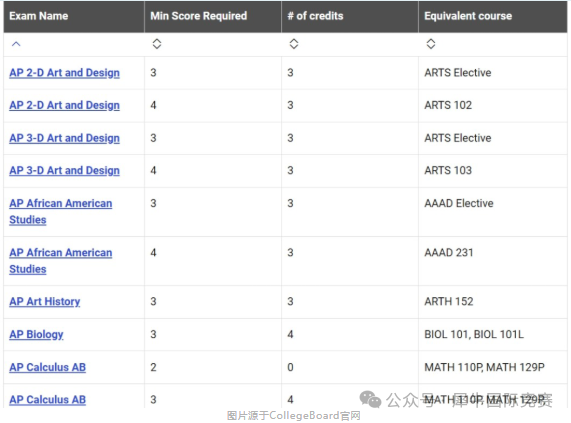This screenshot has height=423, width=571.
Task: Select credits value 4 in AP Biology row
Action: click(x=290, y=334)
